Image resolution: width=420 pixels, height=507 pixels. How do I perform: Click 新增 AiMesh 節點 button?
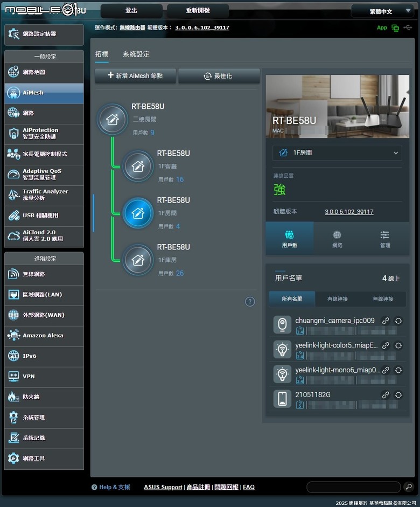135,75
